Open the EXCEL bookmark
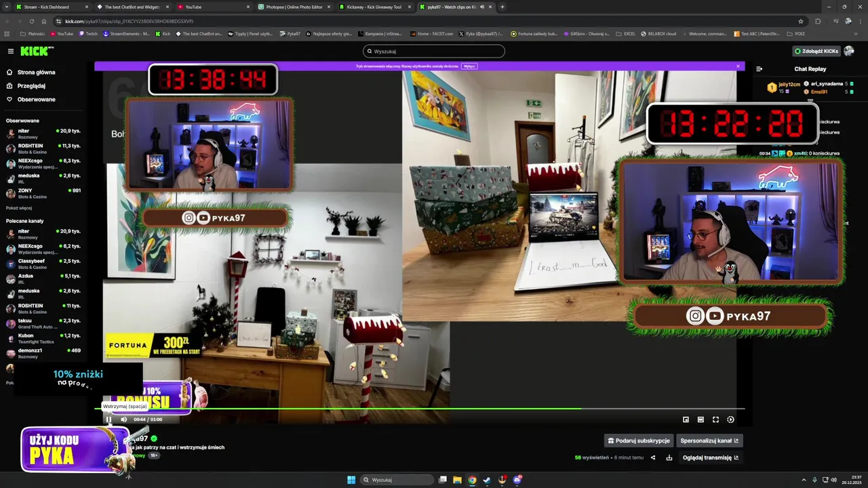The width and height of the screenshot is (868, 488). pyautogui.click(x=625, y=33)
